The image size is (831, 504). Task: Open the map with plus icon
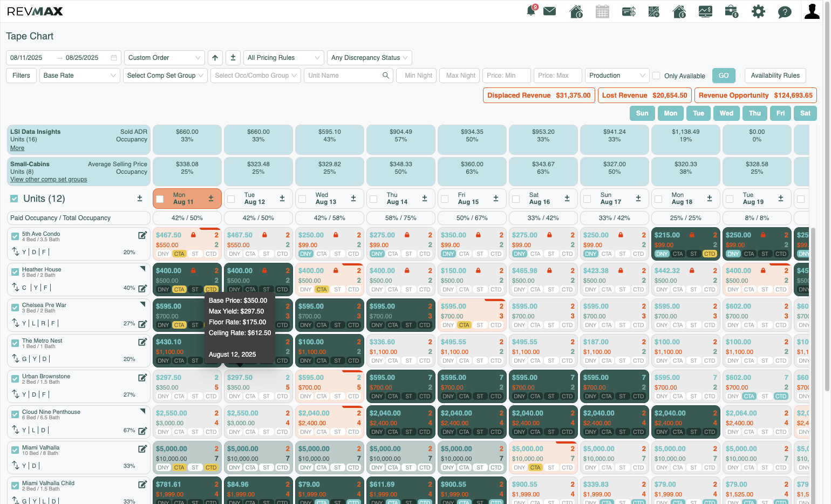tap(654, 11)
